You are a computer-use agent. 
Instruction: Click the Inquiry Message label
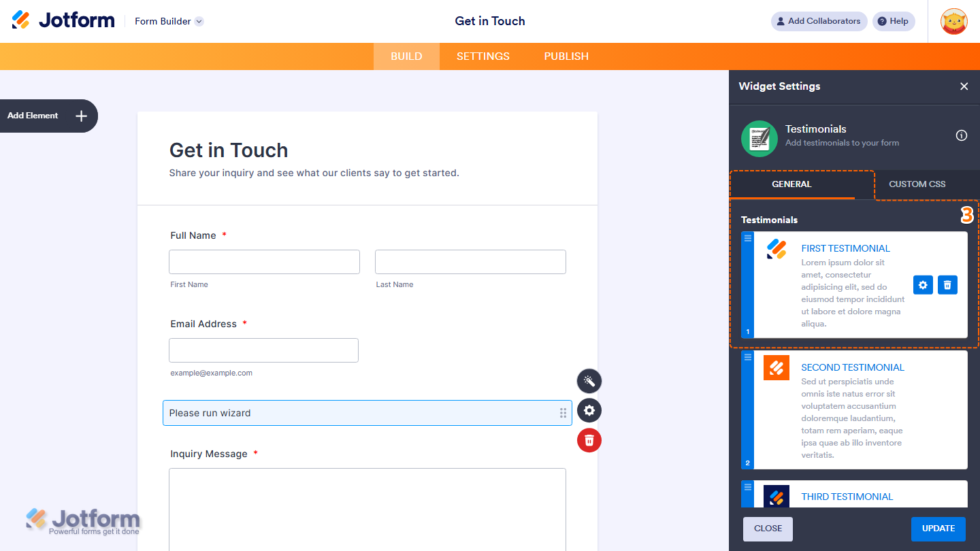(x=209, y=454)
